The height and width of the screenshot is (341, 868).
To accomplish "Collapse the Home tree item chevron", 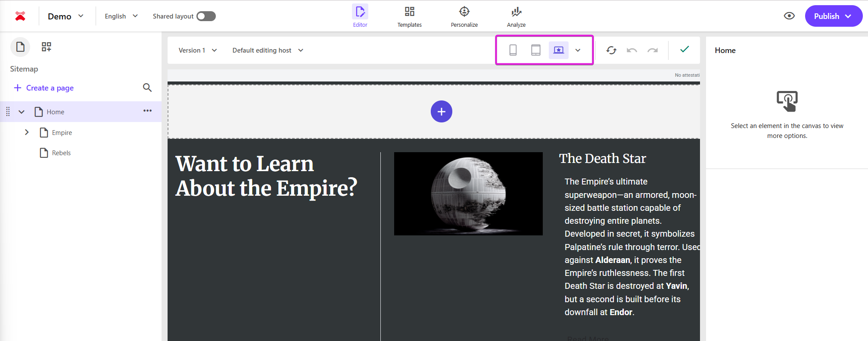I will point(22,112).
